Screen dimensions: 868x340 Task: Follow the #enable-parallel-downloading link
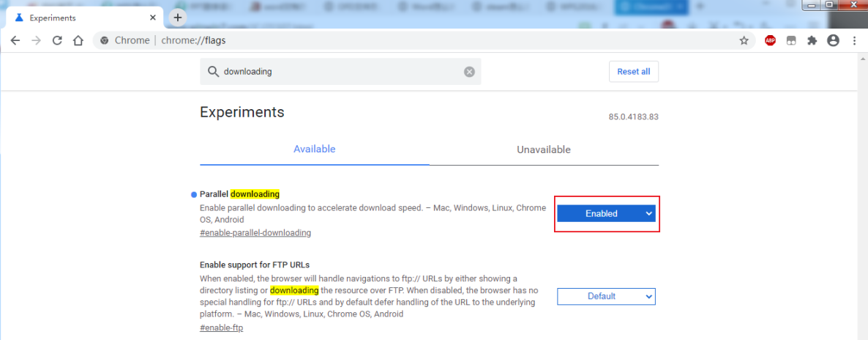pos(255,233)
